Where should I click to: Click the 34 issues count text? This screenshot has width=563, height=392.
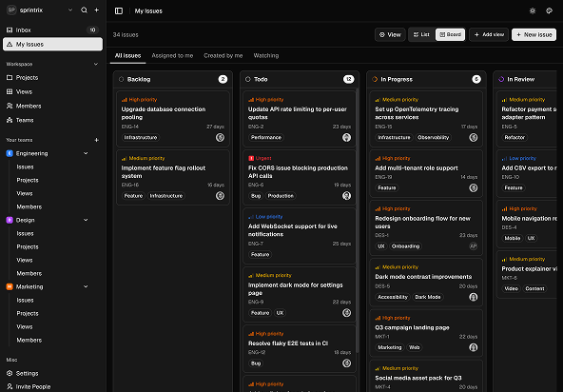pyautogui.click(x=126, y=35)
